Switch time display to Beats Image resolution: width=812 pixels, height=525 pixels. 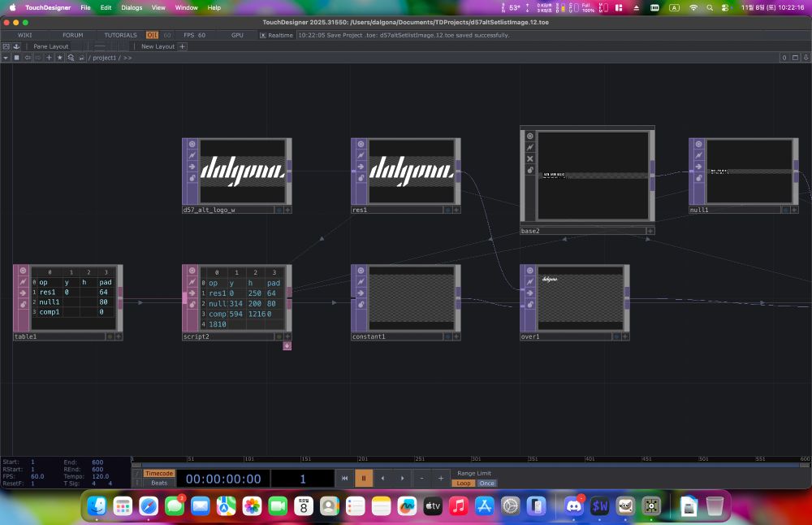159,483
